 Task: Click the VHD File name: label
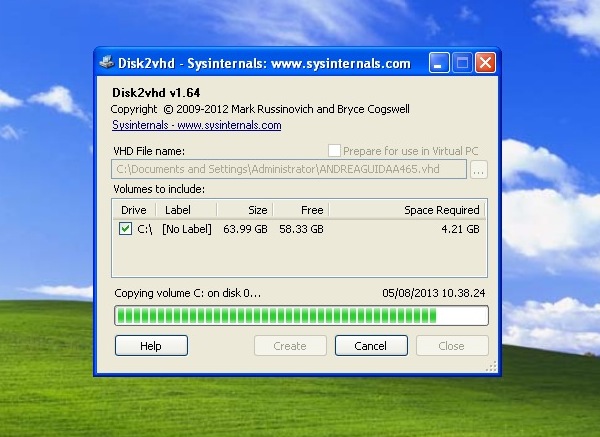tap(149, 151)
